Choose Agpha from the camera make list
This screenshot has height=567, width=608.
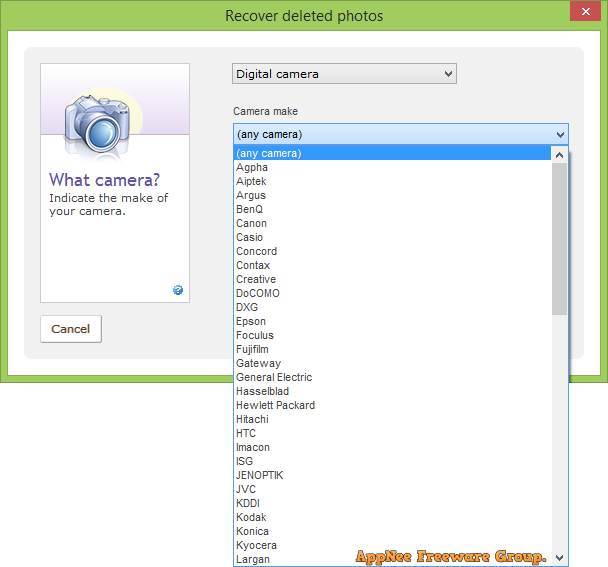392,167
